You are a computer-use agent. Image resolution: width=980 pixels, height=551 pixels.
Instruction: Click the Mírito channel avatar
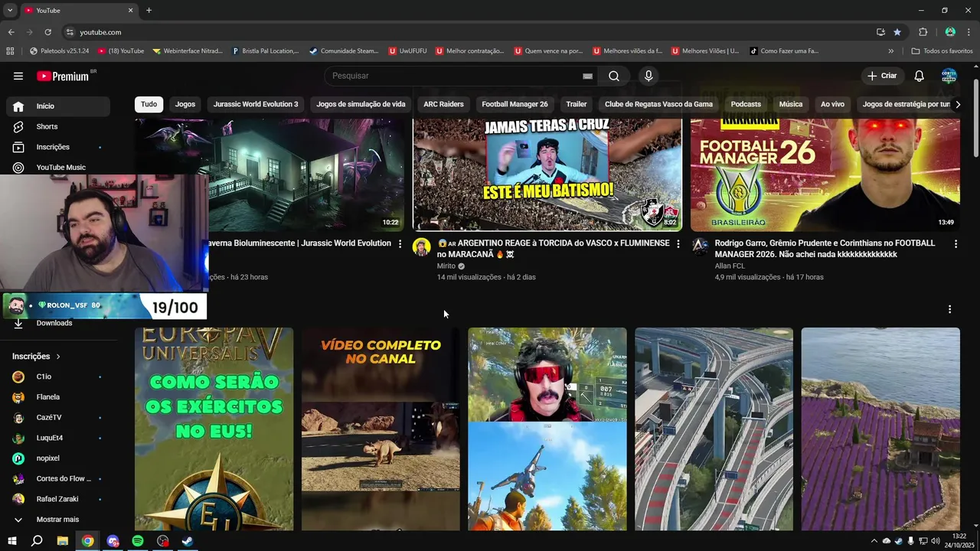point(422,246)
